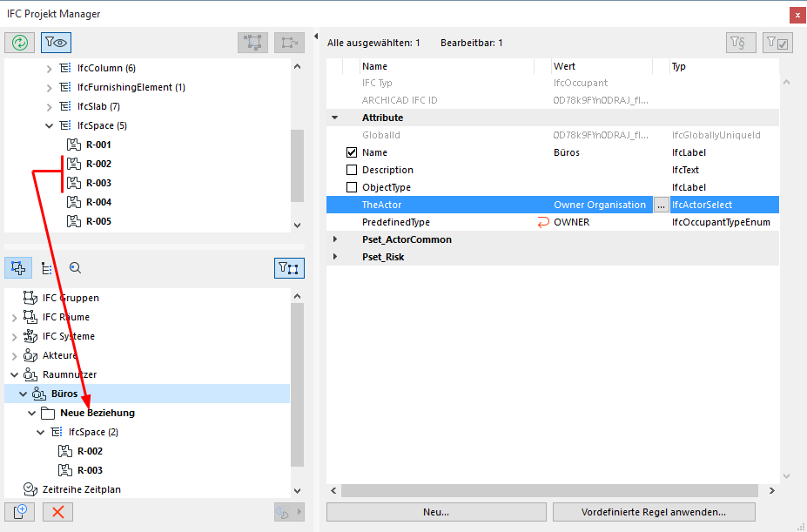Click the orange link icon beside OWNER
The width and height of the screenshot is (807, 532).
click(543, 223)
